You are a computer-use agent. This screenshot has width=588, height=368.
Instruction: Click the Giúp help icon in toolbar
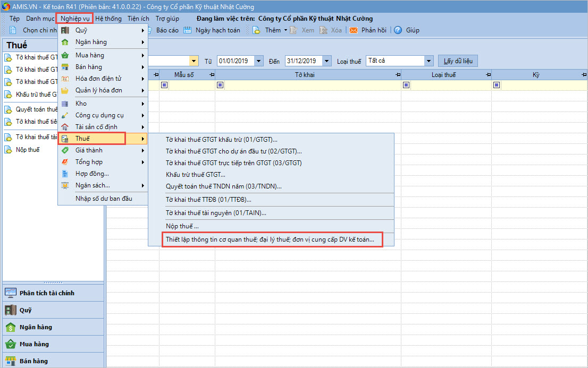point(398,30)
